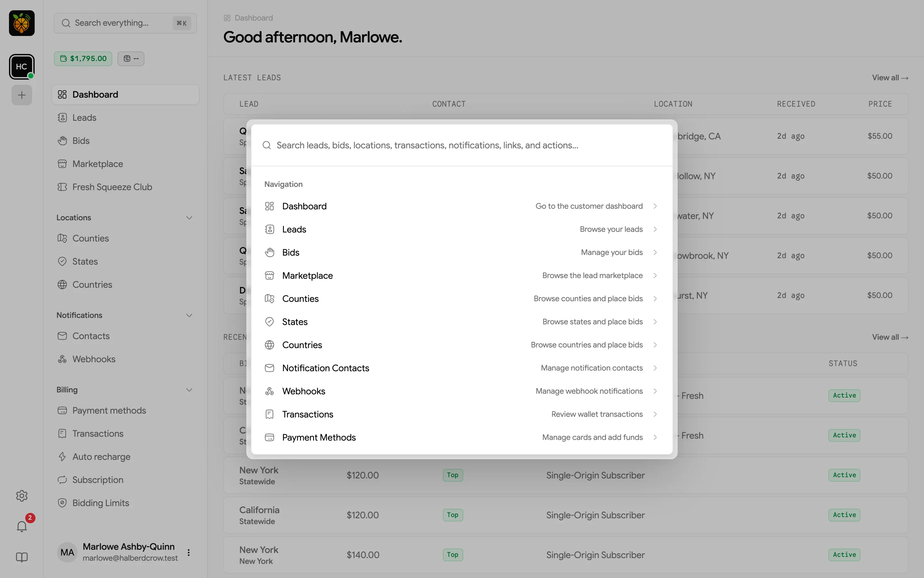Collapse the Notifications section chevron
The image size is (924, 578).
point(189,315)
